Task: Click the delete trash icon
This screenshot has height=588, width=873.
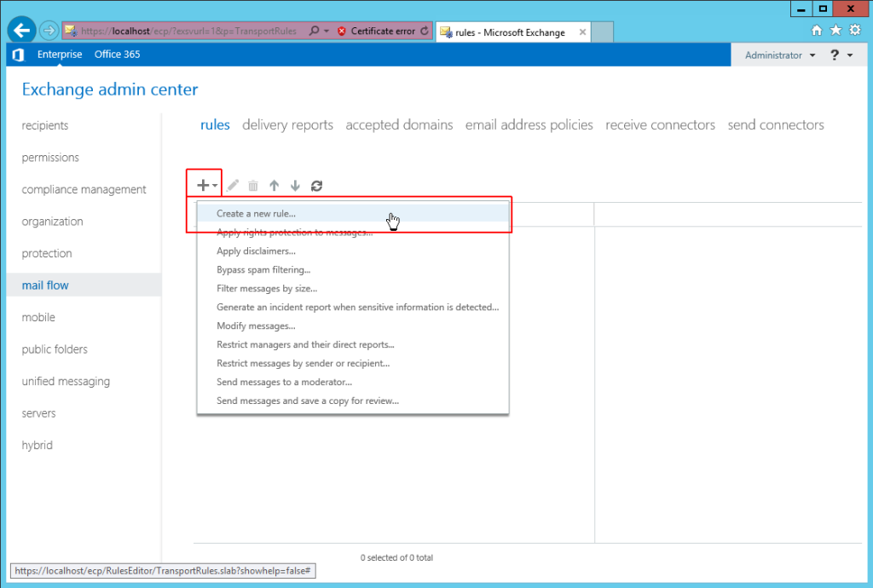Action: pos(252,185)
